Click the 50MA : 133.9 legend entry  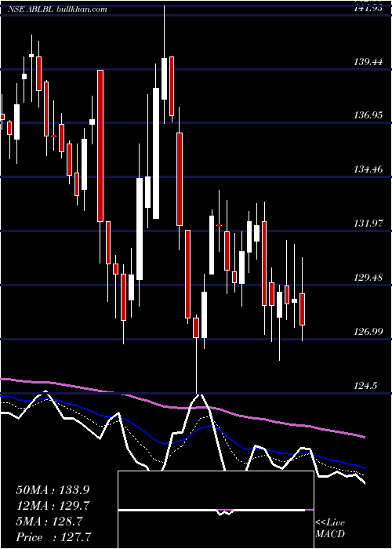[52, 490]
